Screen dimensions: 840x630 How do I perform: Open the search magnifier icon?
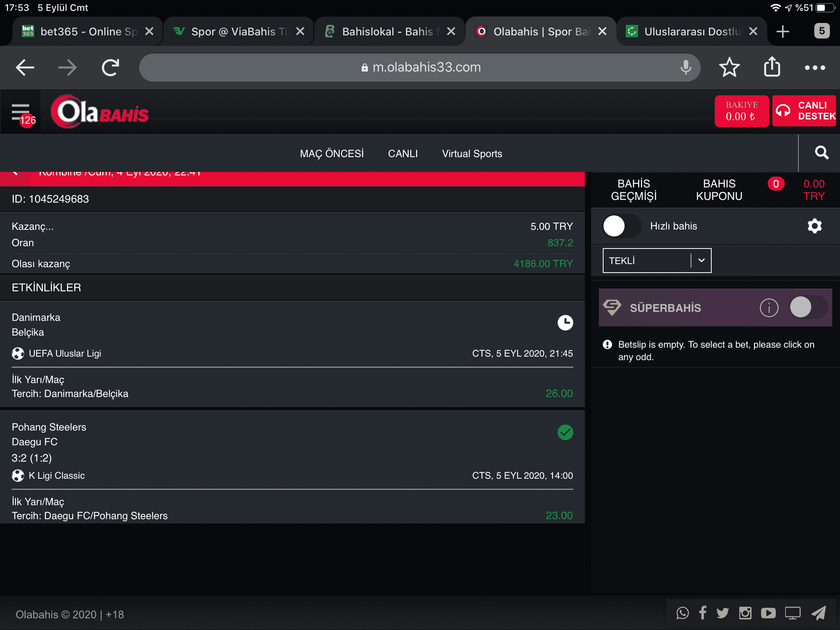pyautogui.click(x=822, y=152)
